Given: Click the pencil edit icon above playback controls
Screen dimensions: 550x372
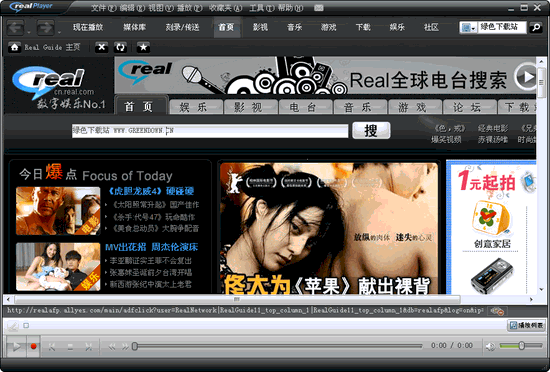Looking at the screenshot, I should coord(13,326).
